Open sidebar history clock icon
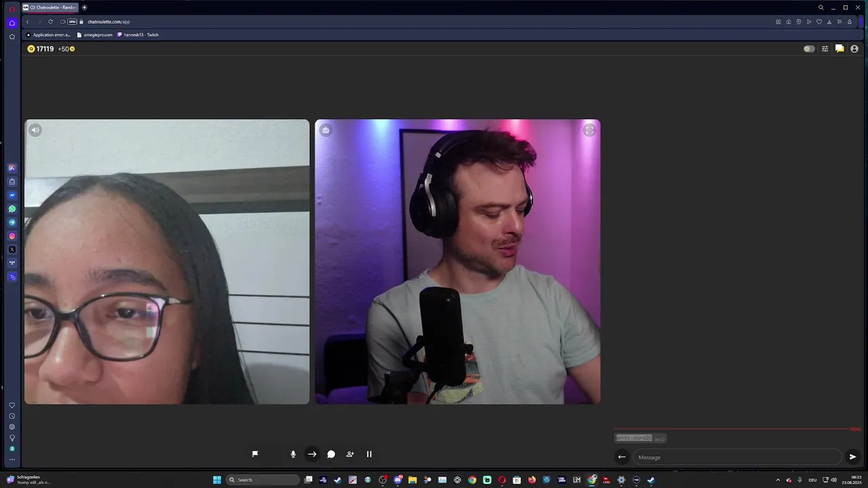 click(x=12, y=416)
